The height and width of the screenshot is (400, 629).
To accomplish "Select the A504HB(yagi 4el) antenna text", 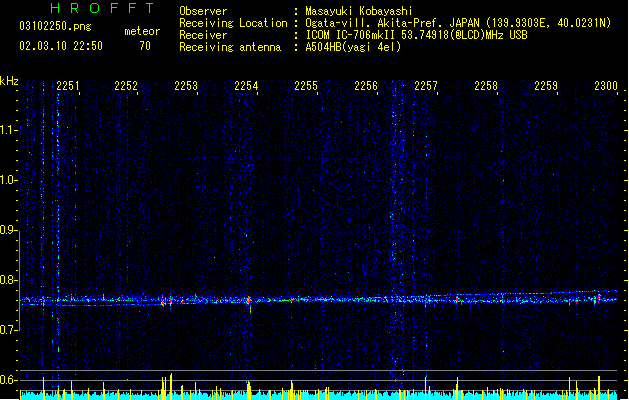I will click(x=353, y=47).
